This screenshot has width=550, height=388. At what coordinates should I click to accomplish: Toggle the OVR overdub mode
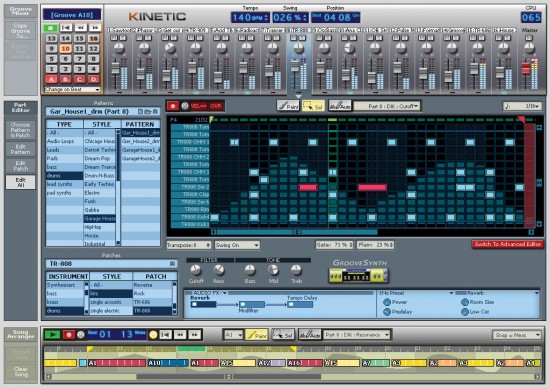pos(215,106)
